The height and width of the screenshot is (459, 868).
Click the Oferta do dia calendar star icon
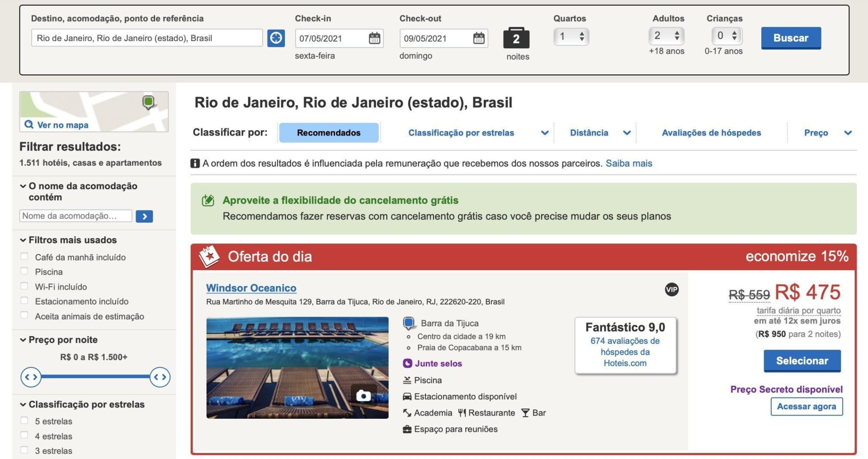[x=209, y=256]
